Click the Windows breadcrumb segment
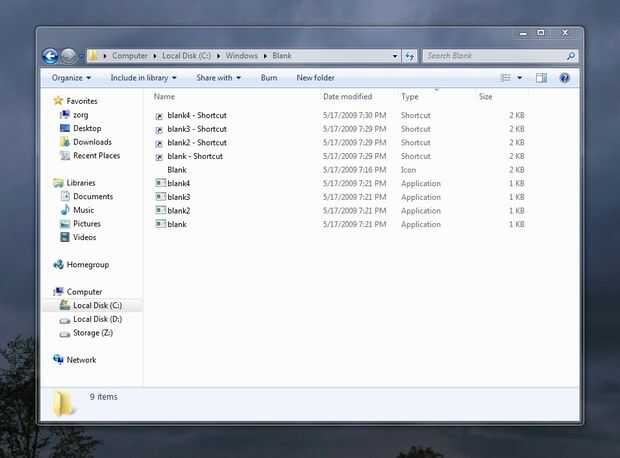The image size is (620, 458). [242, 56]
